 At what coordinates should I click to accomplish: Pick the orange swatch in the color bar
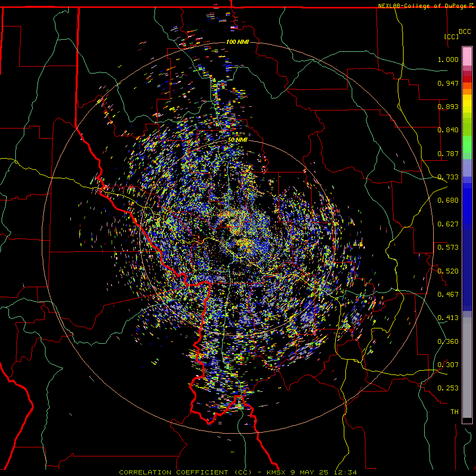click(x=467, y=91)
